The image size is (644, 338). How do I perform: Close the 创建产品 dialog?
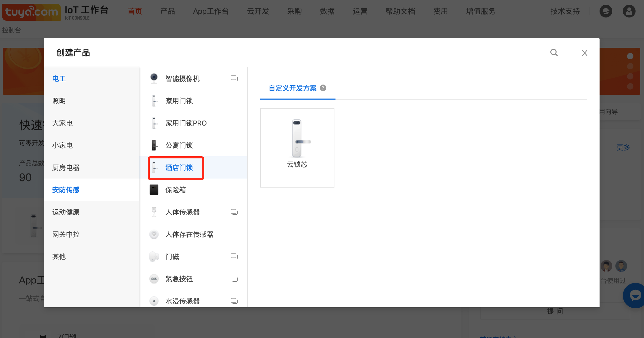click(x=585, y=53)
